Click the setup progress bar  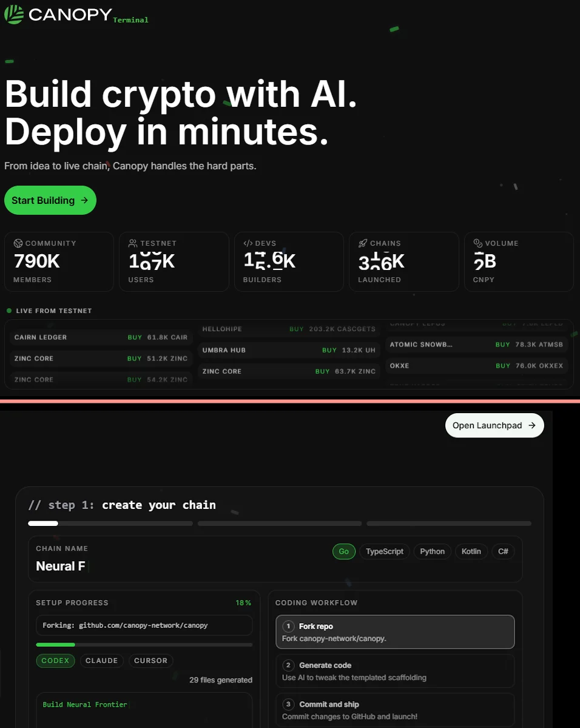click(x=144, y=644)
